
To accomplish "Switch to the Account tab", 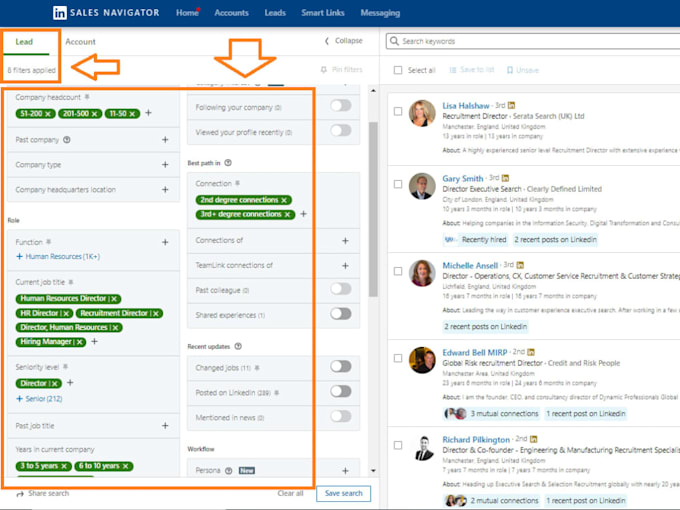I will (80, 42).
